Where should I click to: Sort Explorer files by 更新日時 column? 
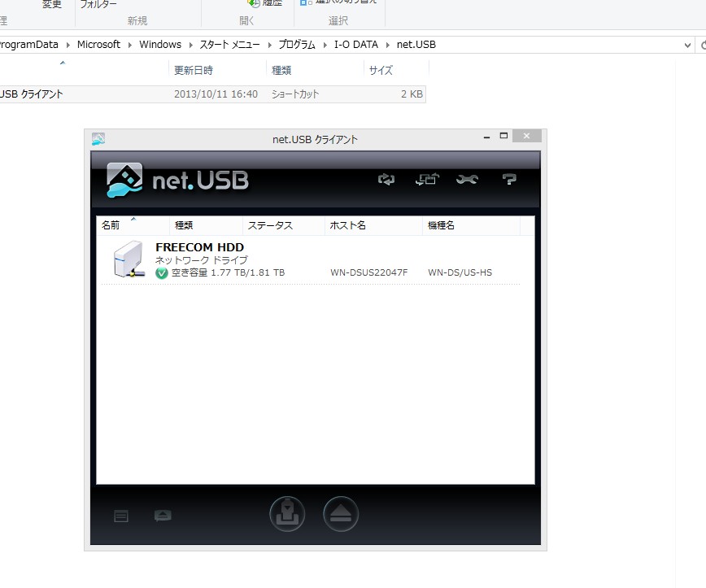tap(217, 70)
